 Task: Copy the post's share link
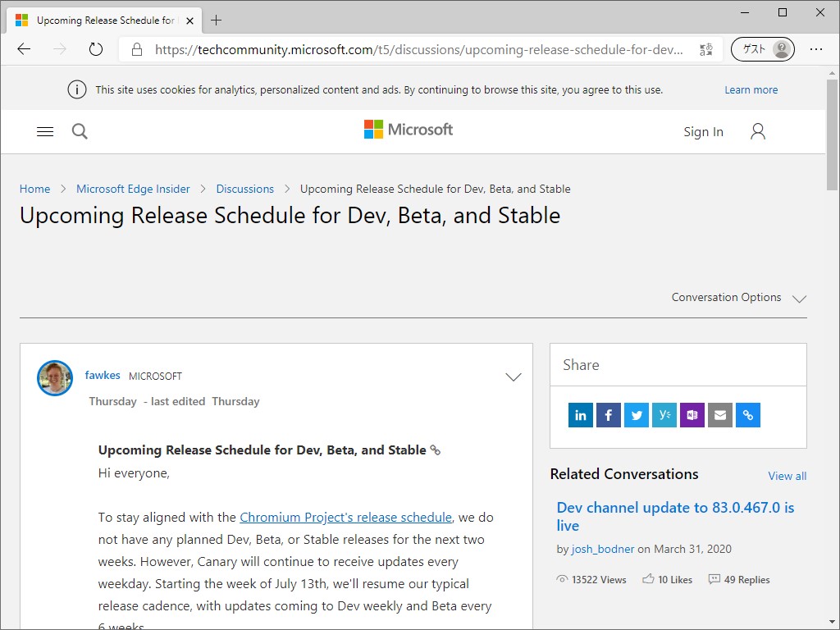(x=747, y=415)
